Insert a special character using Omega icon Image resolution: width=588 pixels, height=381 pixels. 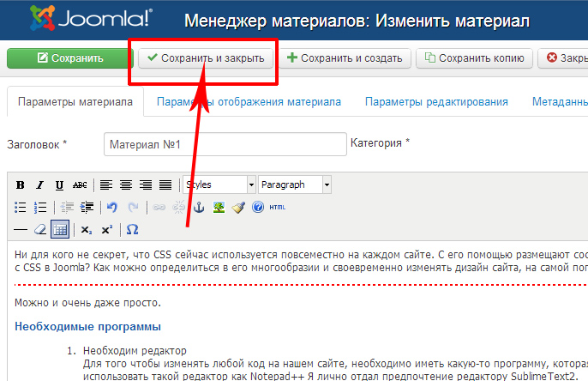pos(132,230)
